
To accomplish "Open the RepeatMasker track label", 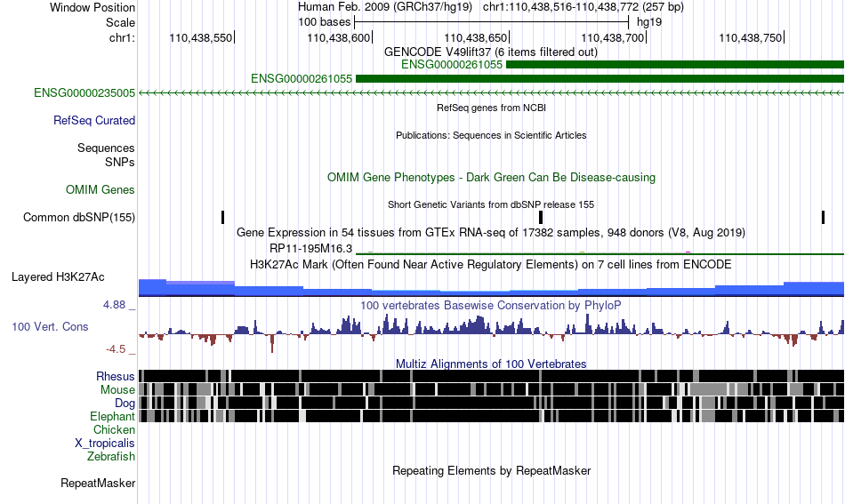I will [98, 483].
